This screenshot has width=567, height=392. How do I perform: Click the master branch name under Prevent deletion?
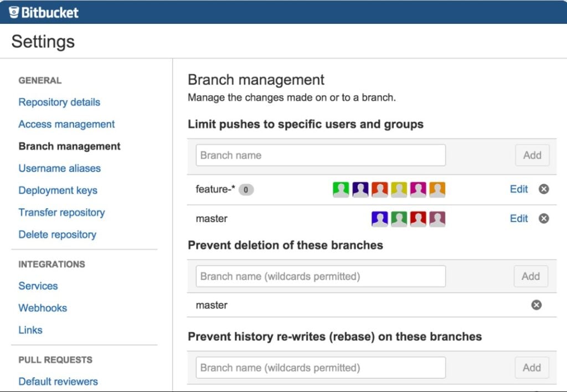[x=212, y=305]
